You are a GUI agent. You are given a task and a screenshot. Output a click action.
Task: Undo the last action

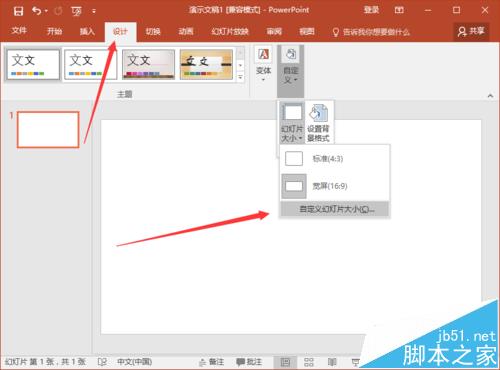(36, 11)
